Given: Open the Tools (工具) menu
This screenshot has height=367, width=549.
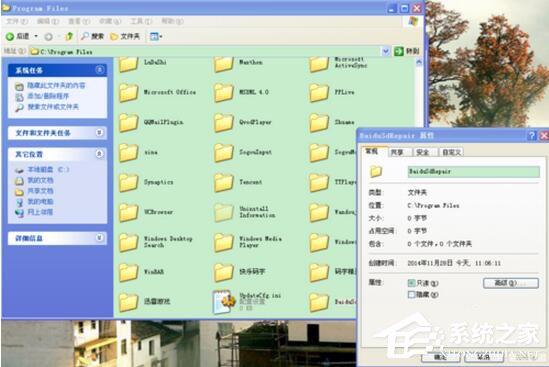Looking at the screenshot, I should (141, 21).
